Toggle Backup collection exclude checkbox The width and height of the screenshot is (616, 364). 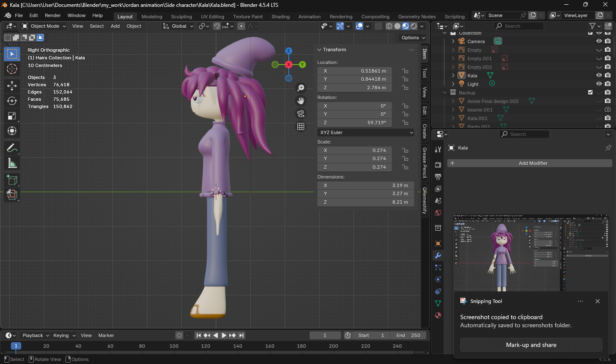590,92
